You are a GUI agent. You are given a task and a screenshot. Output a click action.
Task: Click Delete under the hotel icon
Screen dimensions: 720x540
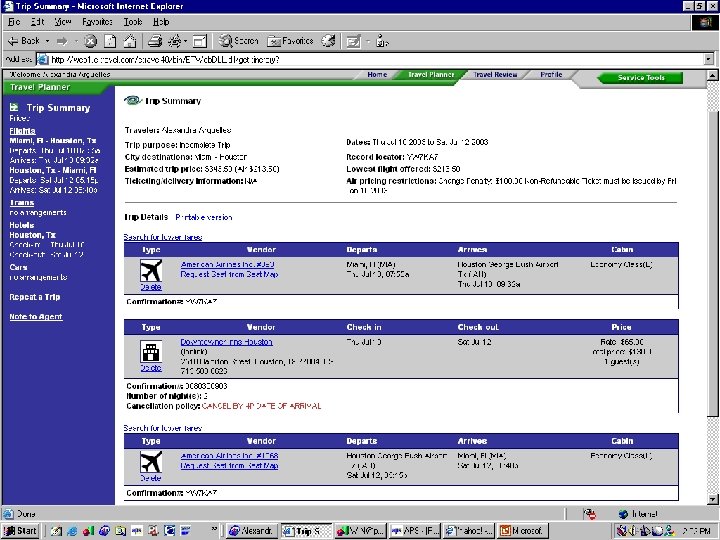151,368
